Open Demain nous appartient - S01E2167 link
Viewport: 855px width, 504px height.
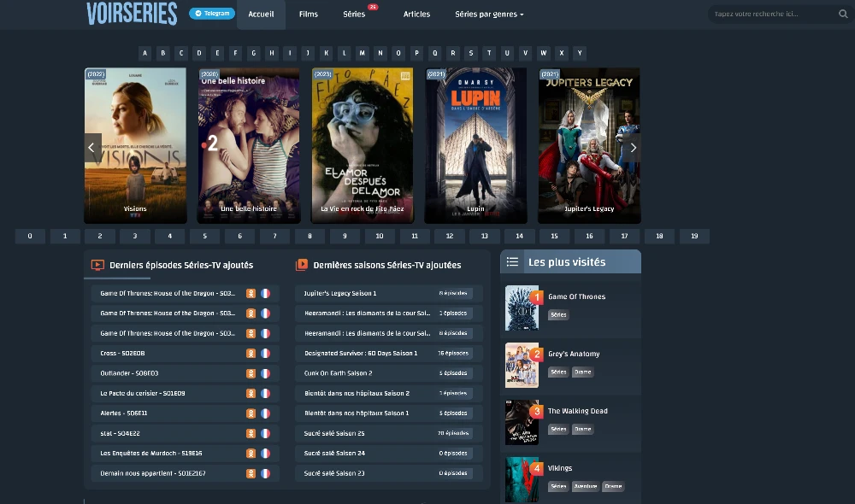[153, 473]
